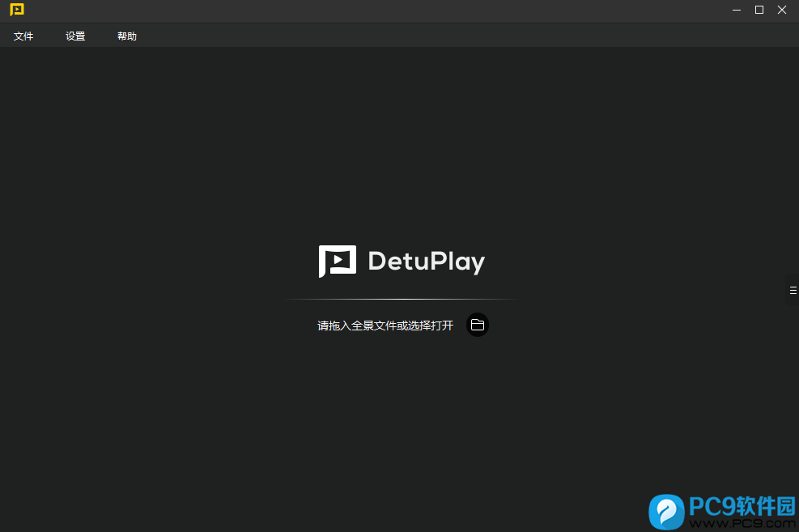Image resolution: width=799 pixels, height=532 pixels.
Task: Open the 设置 menu
Action: click(x=75, y=36)
